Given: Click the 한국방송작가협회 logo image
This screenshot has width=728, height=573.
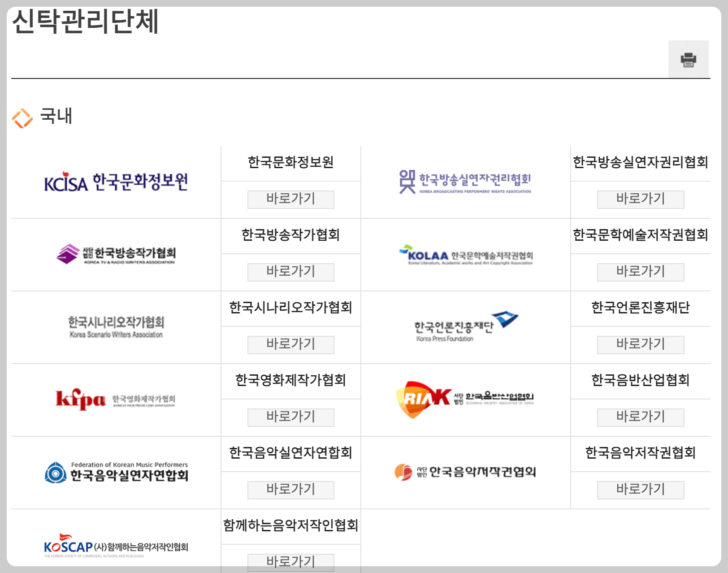Looking at the screenshot, I should (116, 254).
